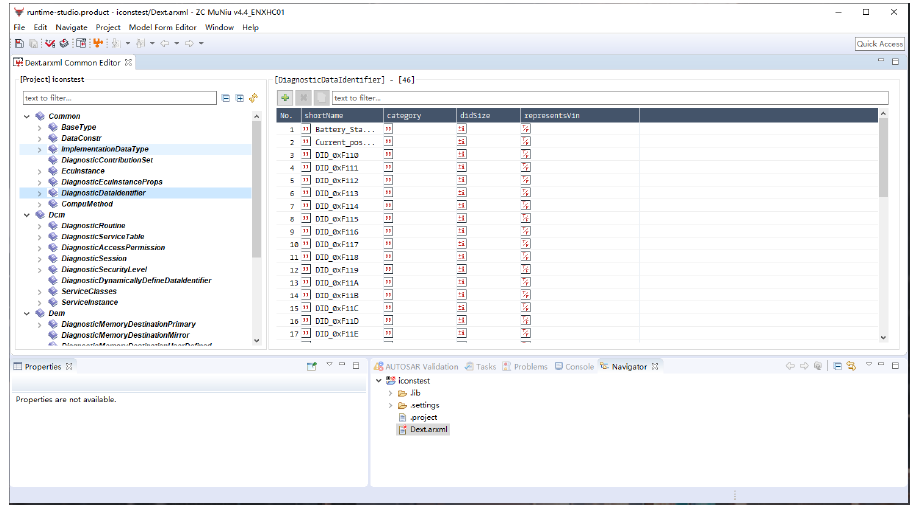Image resolution: width=917 pixels, height=508 pixels.
Task: Click the table vertical scrollbar thumb
Action: [x=883, y=158]
